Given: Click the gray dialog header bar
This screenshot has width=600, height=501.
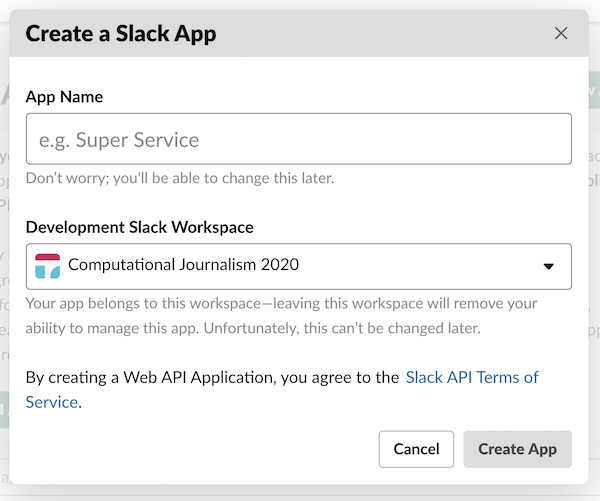Looking at the screenshot, I should [380, 33].
